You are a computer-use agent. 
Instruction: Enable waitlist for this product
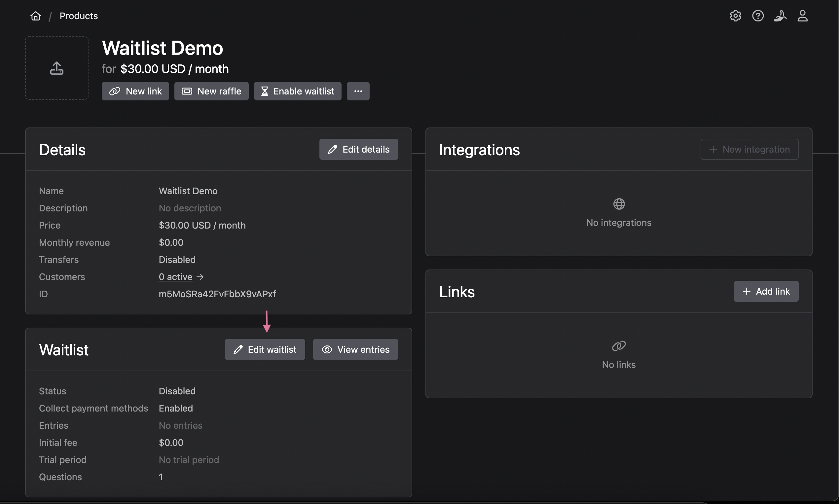point(298,91)
